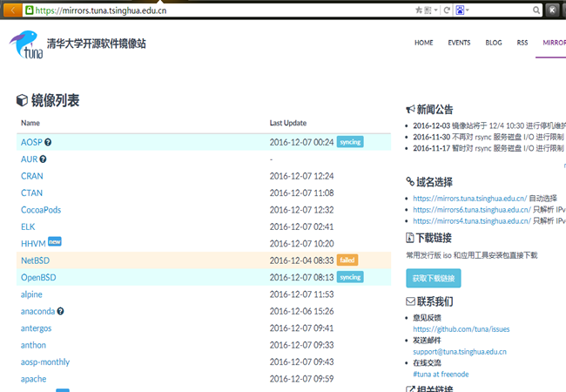
Task: Click the syncing badge on OpenBSD row
Action: pos(350,277)
